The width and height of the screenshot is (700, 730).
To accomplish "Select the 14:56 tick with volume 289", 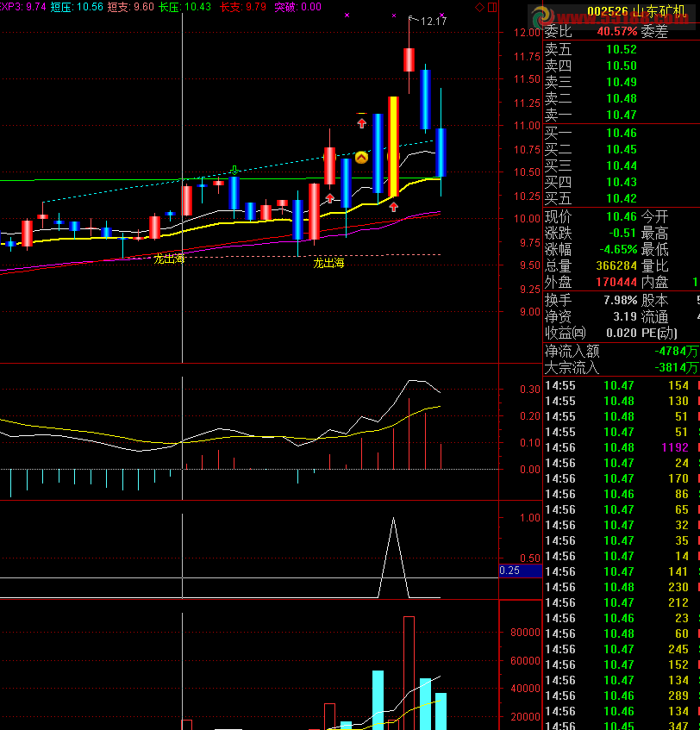I will coord(622,696).
